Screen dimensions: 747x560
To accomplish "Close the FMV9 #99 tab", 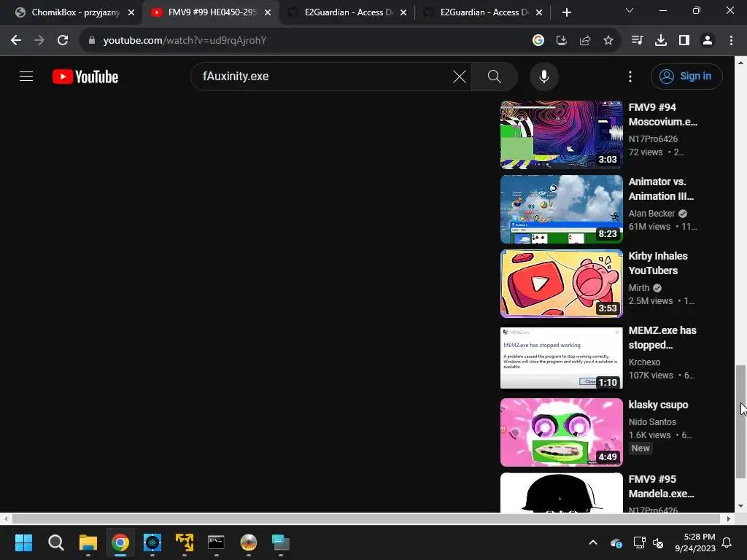I will (268, 12).
